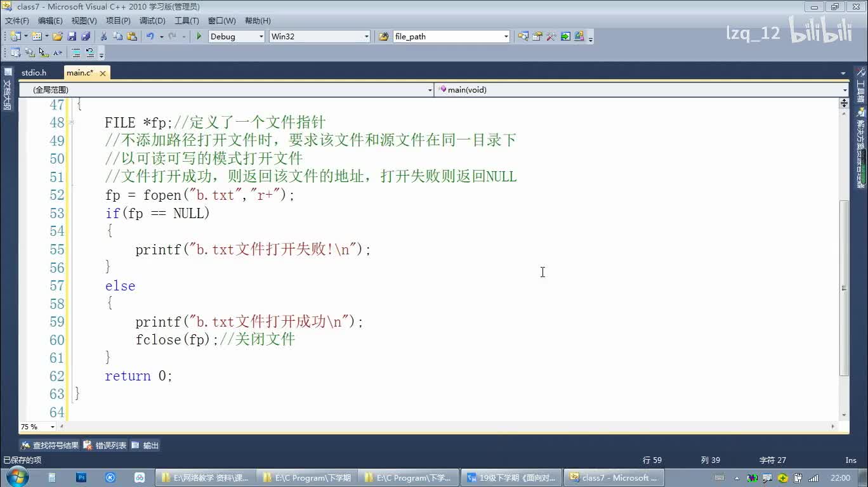Open the 调试(D) menu
868x487 pixels.
(x=152, y=21)
